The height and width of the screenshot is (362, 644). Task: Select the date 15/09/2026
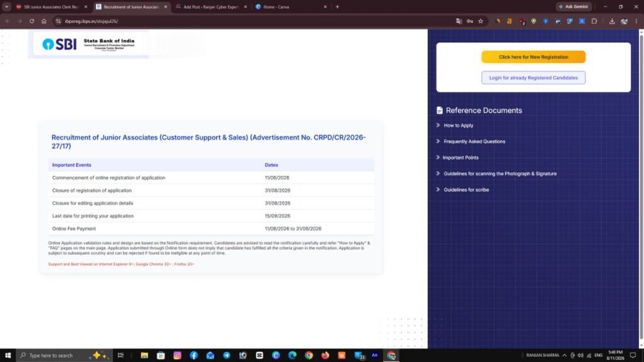[x=277, y=216]
